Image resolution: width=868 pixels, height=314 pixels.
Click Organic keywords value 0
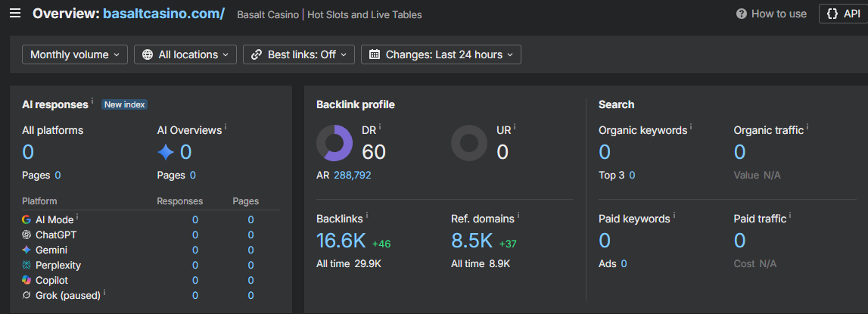click(605, 152)
